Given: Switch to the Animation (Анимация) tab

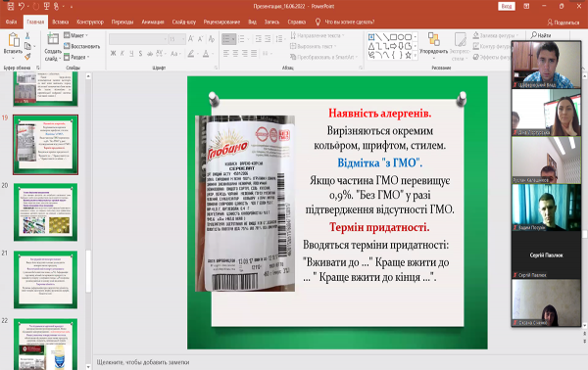Looking at the screenshot, I should tap(153, 22).
